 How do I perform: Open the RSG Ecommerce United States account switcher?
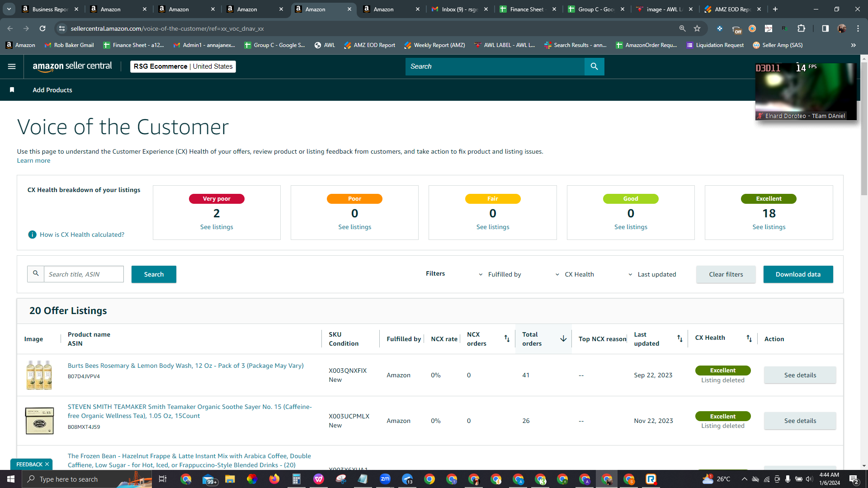[183, 66]
